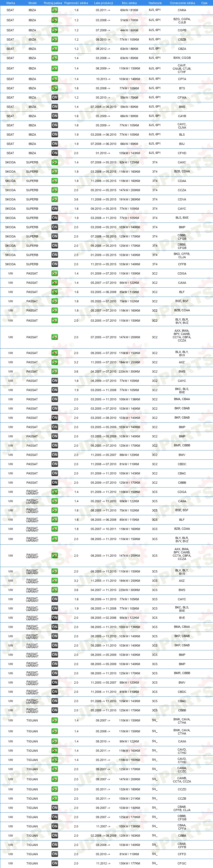Viewport: 213px width, 868px height.
Task: Click the Model column header
Action: click(32, 3)
